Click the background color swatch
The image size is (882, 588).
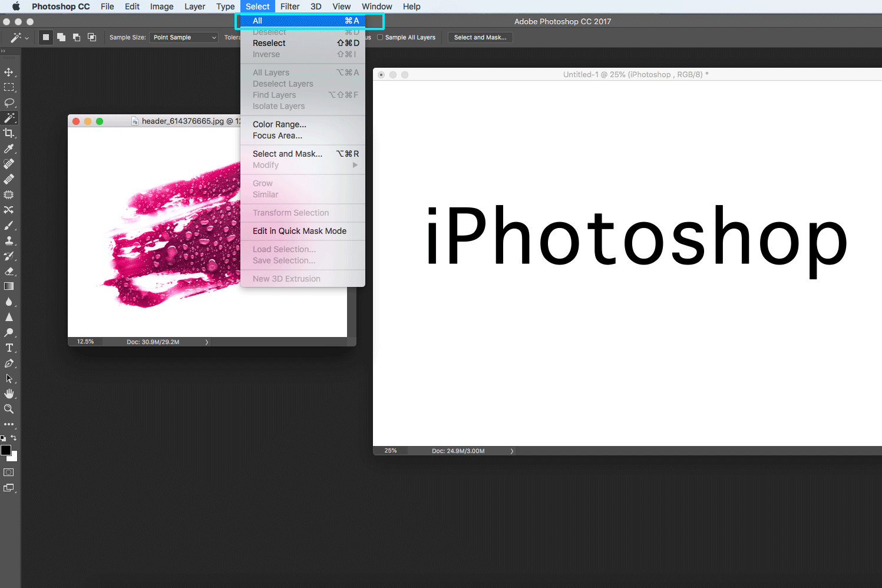coord(14,457)
